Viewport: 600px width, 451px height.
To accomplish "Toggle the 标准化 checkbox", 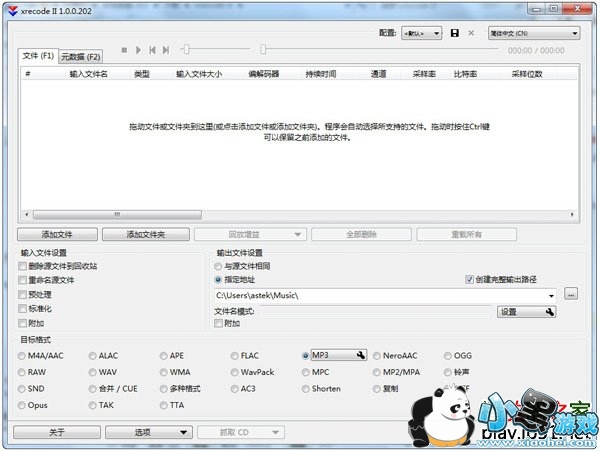I will coord(22,309).
